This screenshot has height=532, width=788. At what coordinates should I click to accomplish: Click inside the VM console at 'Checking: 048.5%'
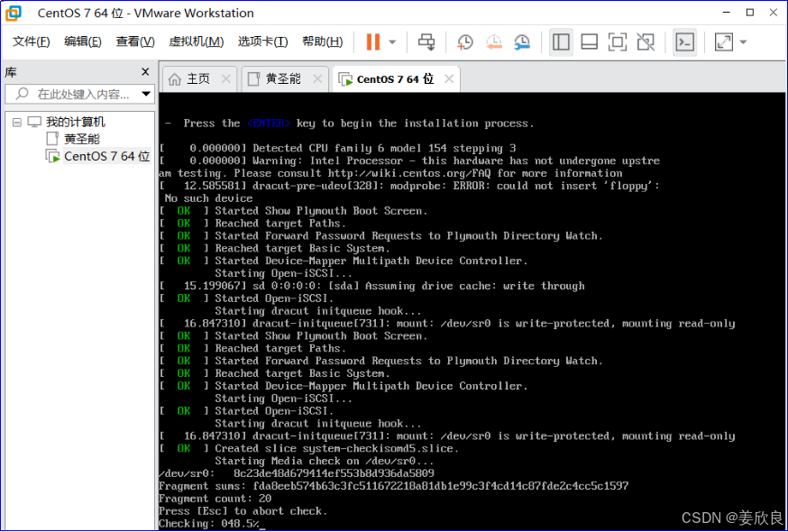pyautogui.click(x=208, y=524)
